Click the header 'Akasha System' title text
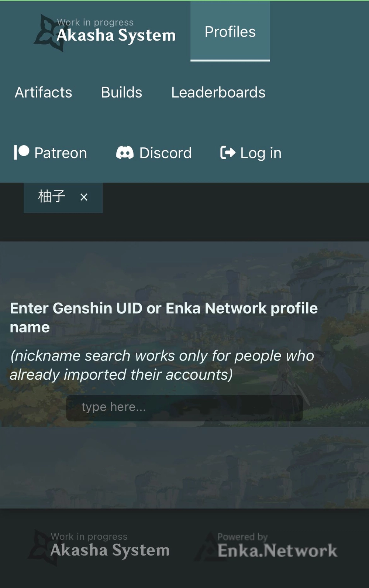The image size is (369, 588). click(x=116, y=36)
